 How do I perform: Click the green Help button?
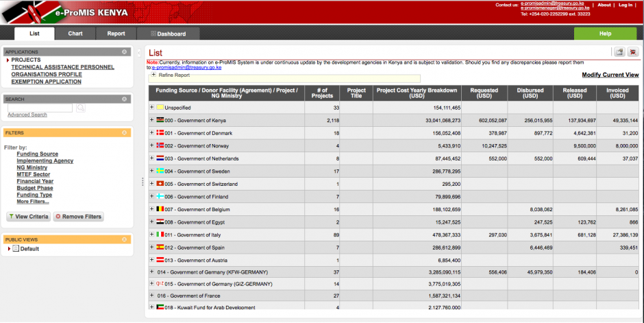605,34
